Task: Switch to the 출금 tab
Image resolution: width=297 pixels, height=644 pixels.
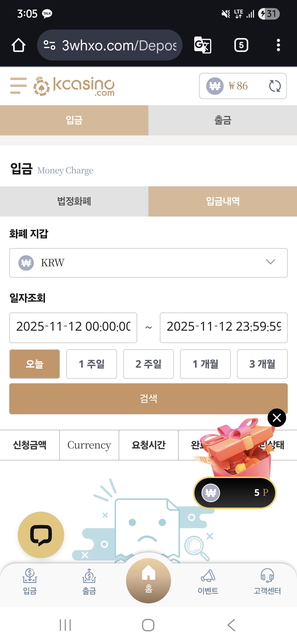Action: (x=223, y=120)
